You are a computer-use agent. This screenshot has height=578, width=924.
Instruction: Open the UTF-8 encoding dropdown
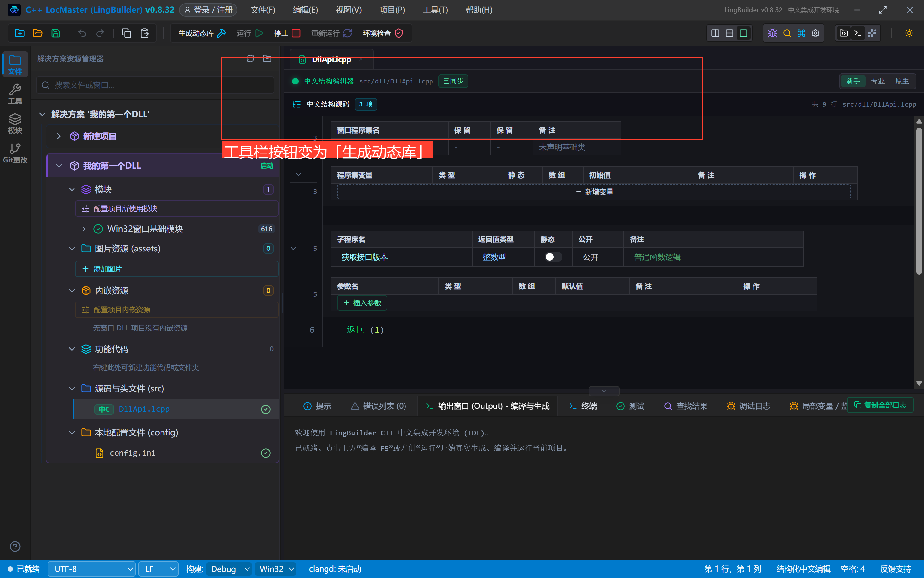[92, 569]
